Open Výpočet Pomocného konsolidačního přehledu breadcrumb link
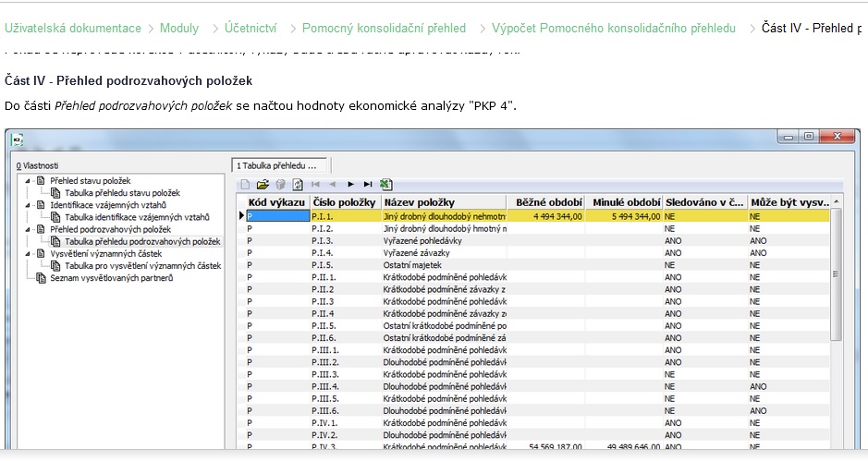 tap(614, 29)
